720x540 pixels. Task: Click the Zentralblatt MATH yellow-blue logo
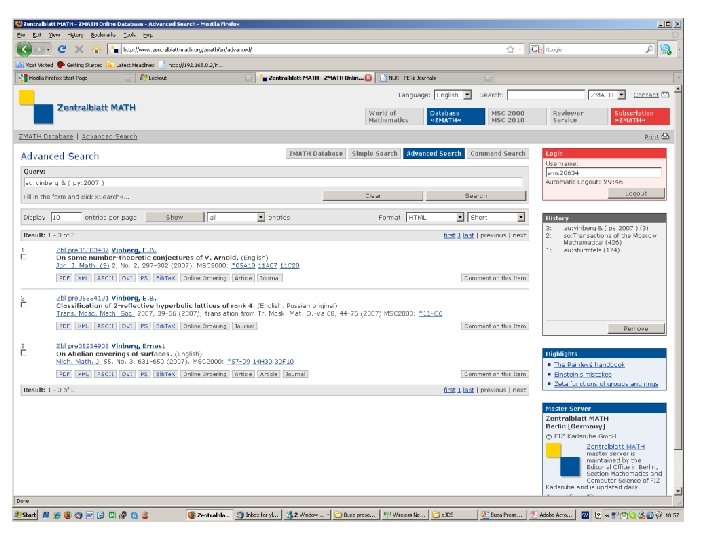pyautogui.click(x=36, y=107)
